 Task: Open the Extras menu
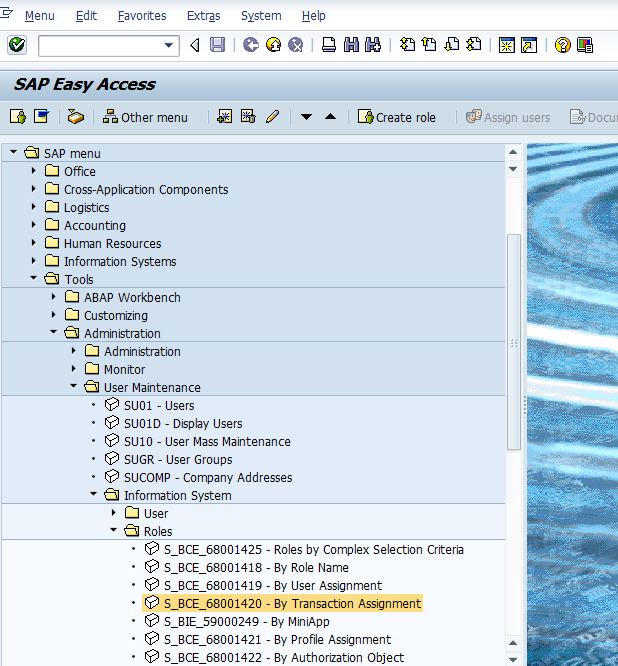[203, 16]
